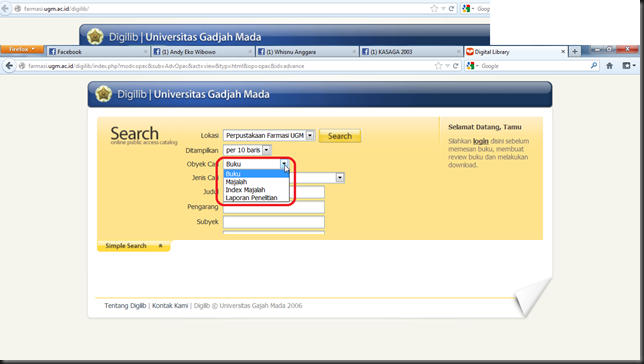Screen dimensions: 644x364
Task: Close the Digital Library tab
Action: click(563, 52)
